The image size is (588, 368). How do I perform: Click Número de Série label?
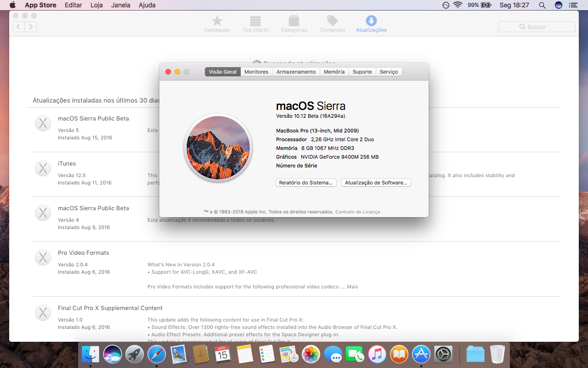pos(297,166)
